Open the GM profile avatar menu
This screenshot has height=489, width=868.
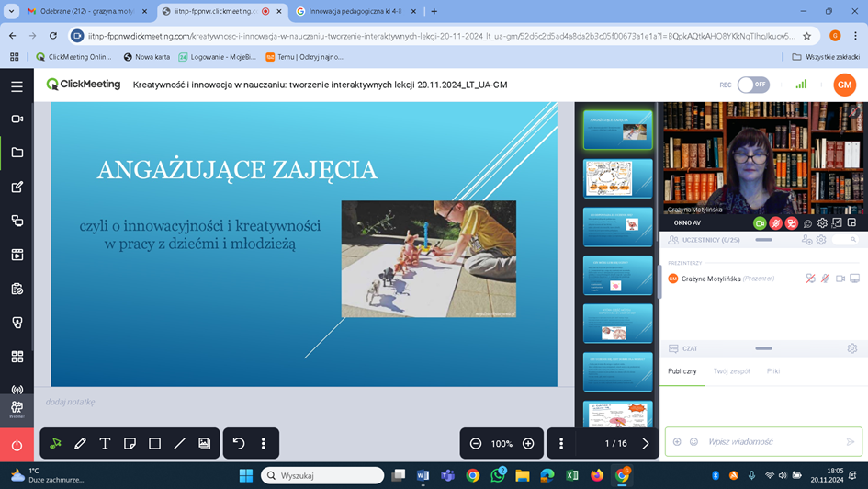(x=844, y=85)
